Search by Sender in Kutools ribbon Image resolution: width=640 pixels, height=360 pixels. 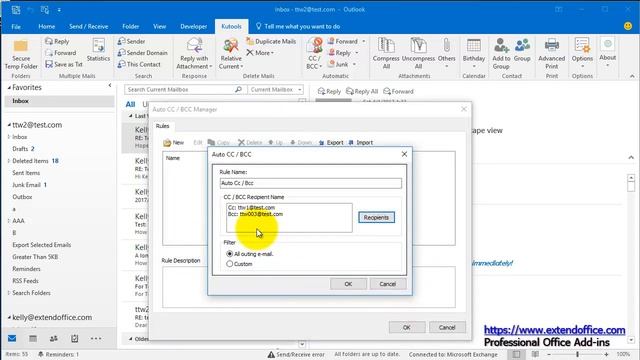(x=131, y=41)
